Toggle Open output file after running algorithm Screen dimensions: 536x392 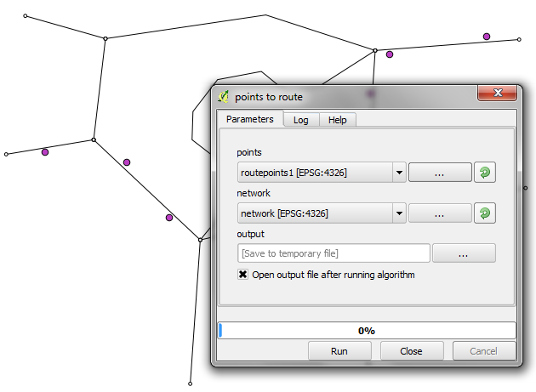click(x=243, y=275)
